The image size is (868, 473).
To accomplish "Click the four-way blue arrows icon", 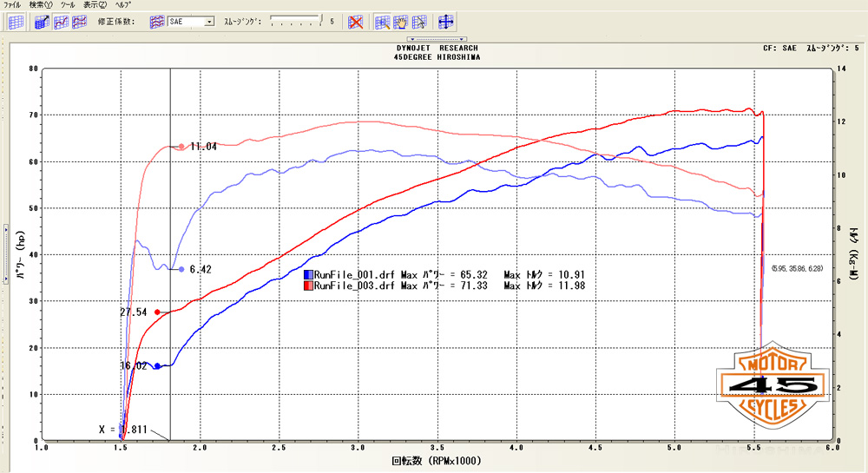I will 446,22.
